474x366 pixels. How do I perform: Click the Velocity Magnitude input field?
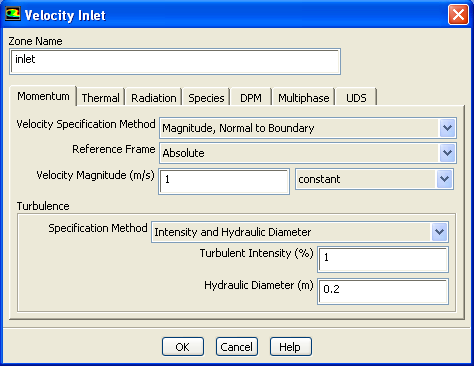point(224,182)
